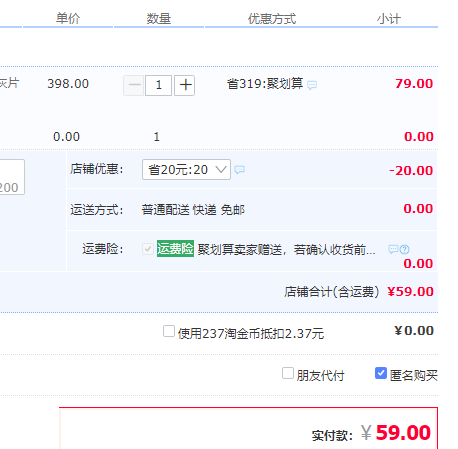Click comment icon next to 店铺优惠 dropdown
This screenshot has height=449, width=458.
coord(239,170)
